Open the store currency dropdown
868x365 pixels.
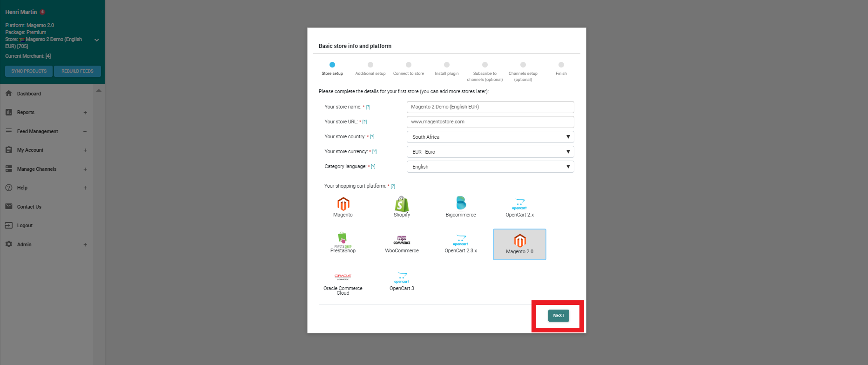490,152
